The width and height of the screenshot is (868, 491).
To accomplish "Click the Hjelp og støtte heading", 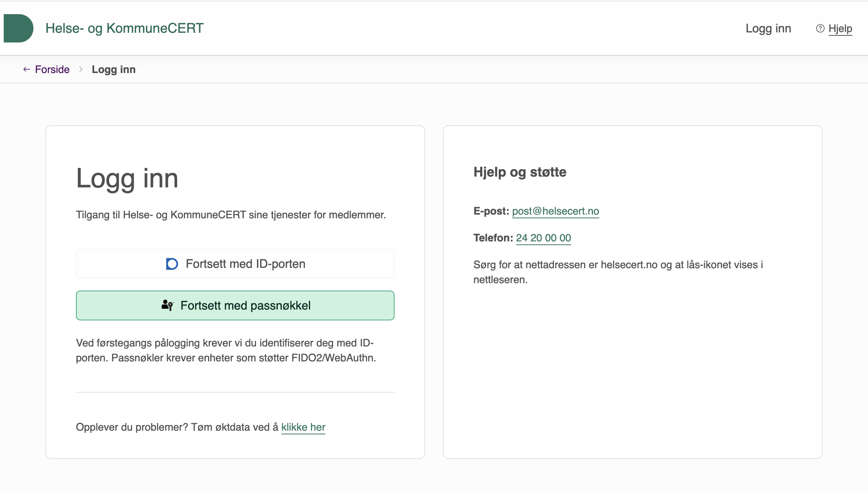I will tap(520, 172).
